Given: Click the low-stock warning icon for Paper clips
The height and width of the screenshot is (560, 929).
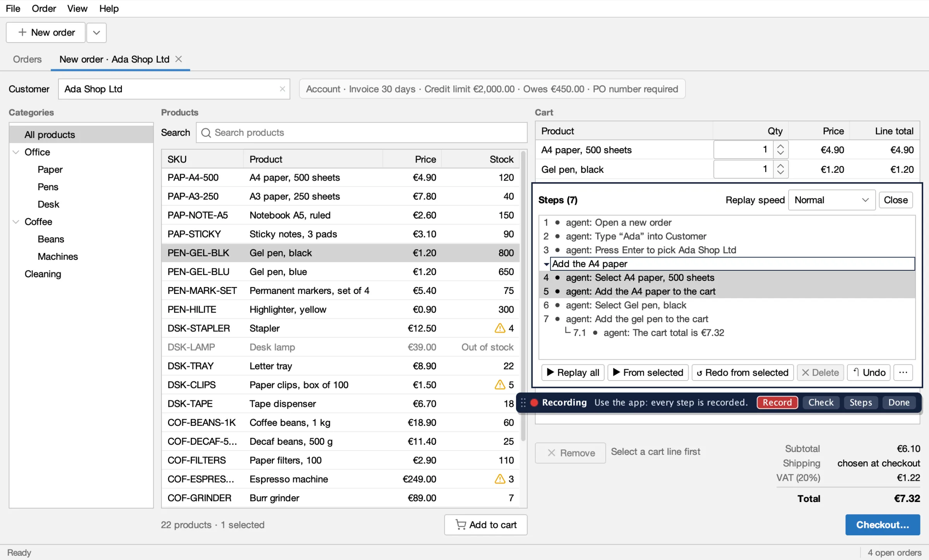Looking at the screenshot, I should pyautogui.click(x=500, y=384).
